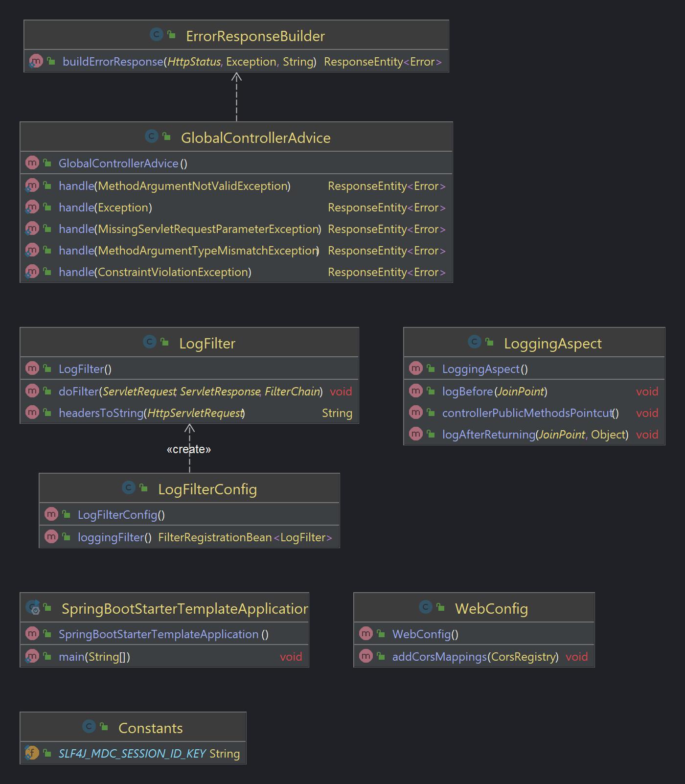This screenshot has height=784, width=685.
Task: Click the method icon of doFilter
Action: click(32, 391)
